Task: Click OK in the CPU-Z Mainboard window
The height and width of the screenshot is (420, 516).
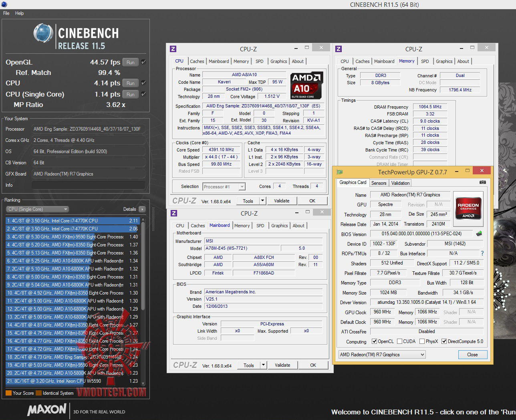Action: pos(313,365)
